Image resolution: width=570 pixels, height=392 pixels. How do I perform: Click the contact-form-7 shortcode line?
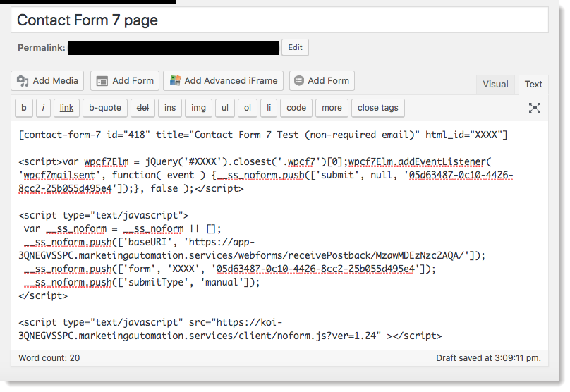pyautogui.click(x=263, y=135)
